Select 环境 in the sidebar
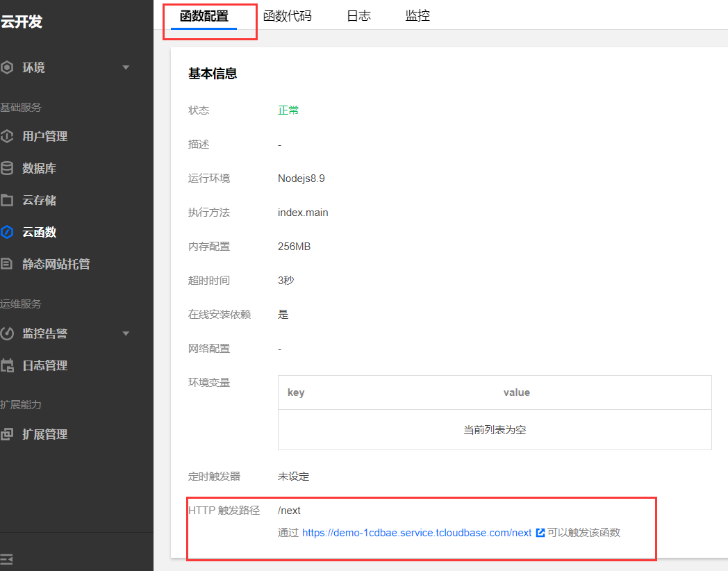728x571 pixels. tap(34, 67)
